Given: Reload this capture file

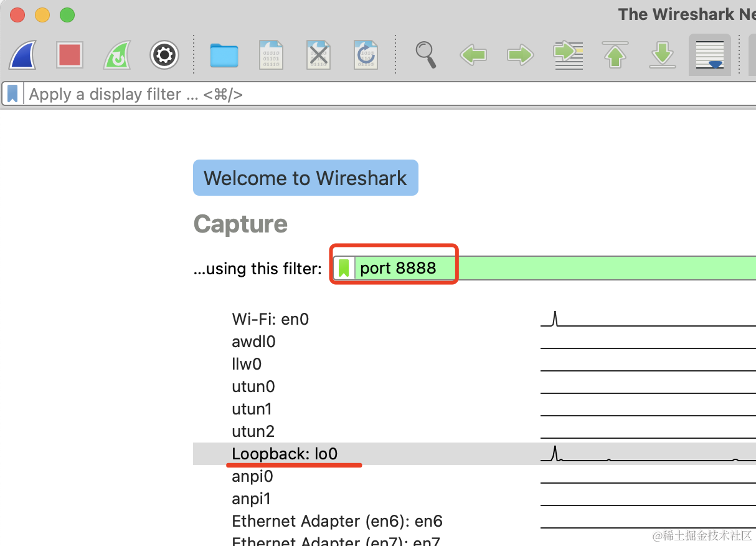Looking at the screenshot, I should coord(366,55).
